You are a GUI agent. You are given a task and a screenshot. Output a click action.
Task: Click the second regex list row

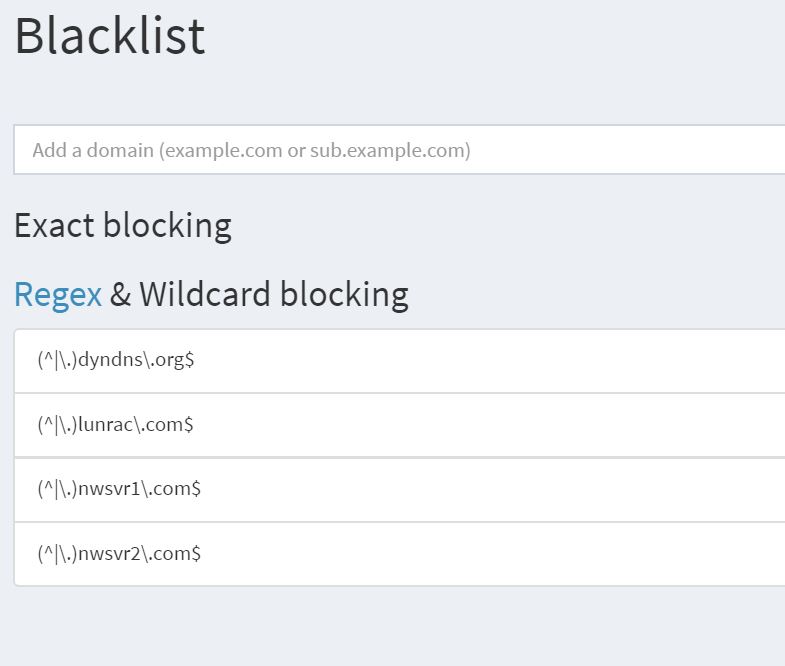(400, 425)
